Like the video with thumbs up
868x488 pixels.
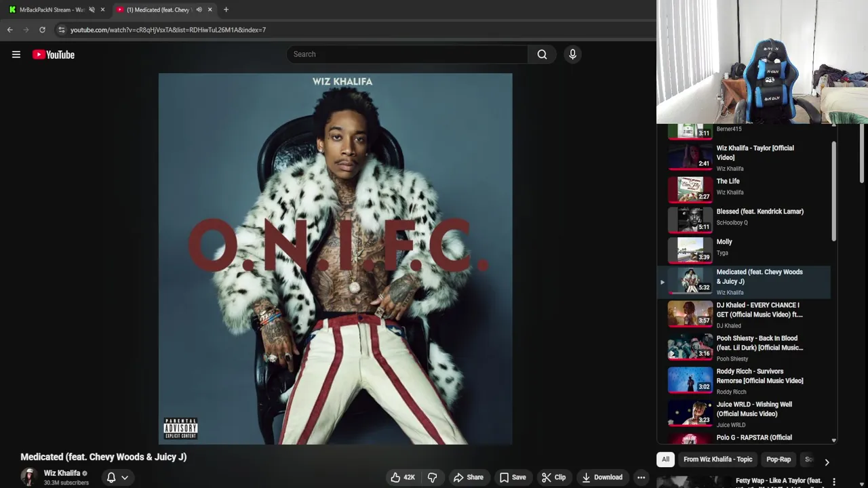(x=402, y=477)
